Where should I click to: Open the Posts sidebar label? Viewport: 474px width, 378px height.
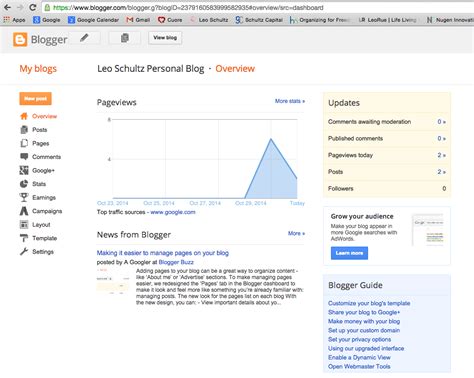39,130
